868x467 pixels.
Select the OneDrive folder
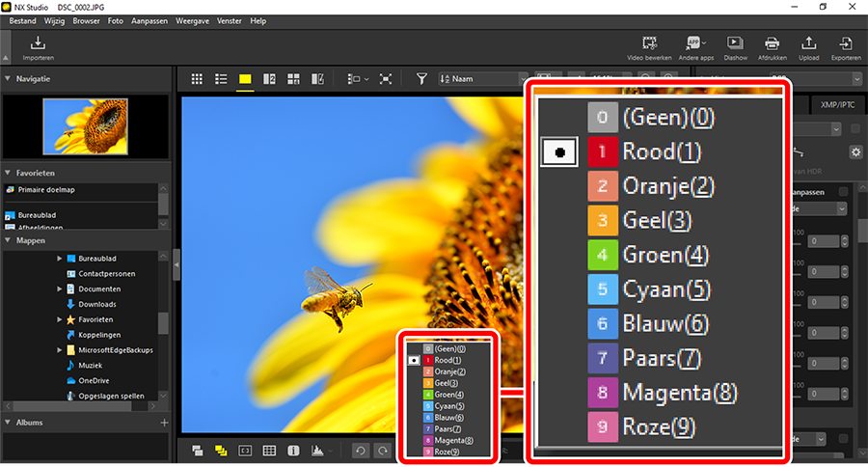[94, 380]
